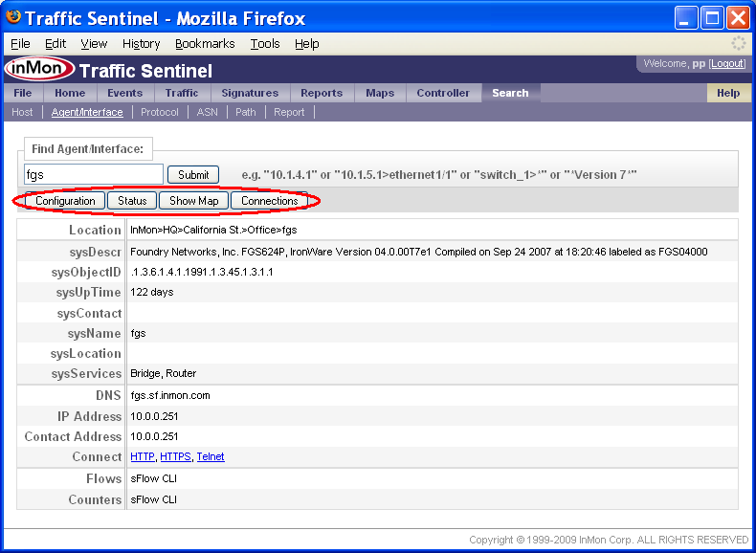The height and width of the screenshot is (553, 756).
Task: Open the HTTPS connect link
Action: [x=175, y=456]
